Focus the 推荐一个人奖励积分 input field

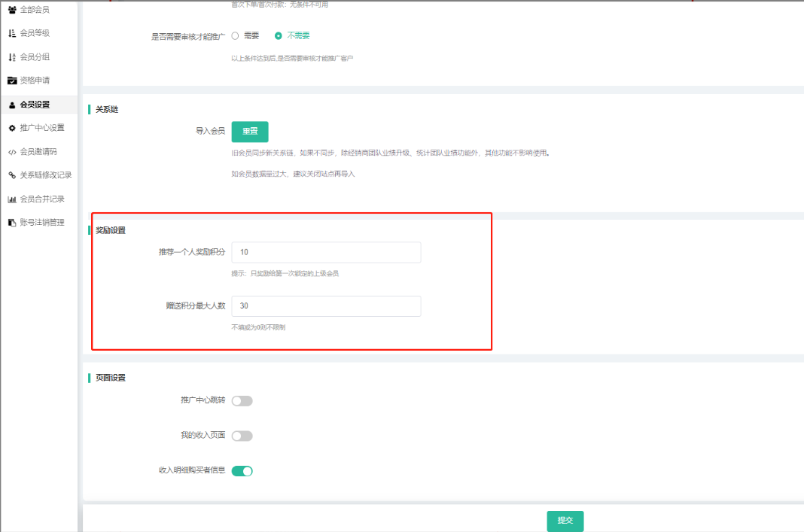pyautogui.click(x=326, y=252)
